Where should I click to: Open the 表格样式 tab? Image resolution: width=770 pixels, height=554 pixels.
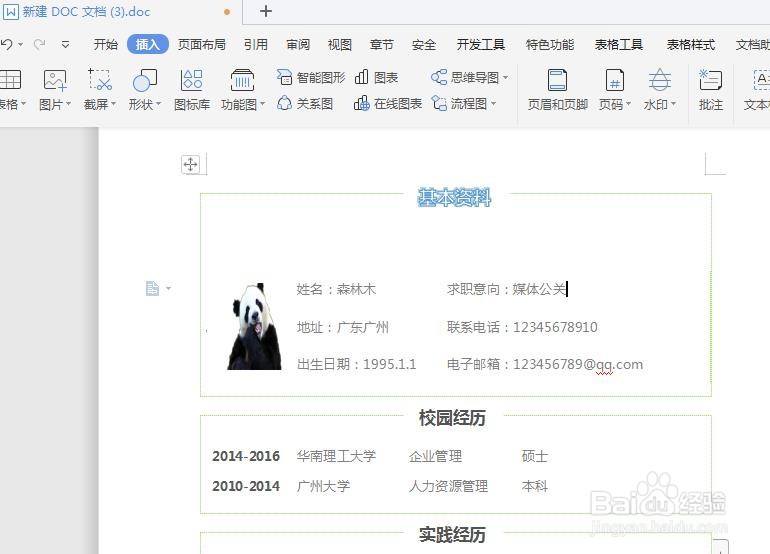[x=690, y=45]
